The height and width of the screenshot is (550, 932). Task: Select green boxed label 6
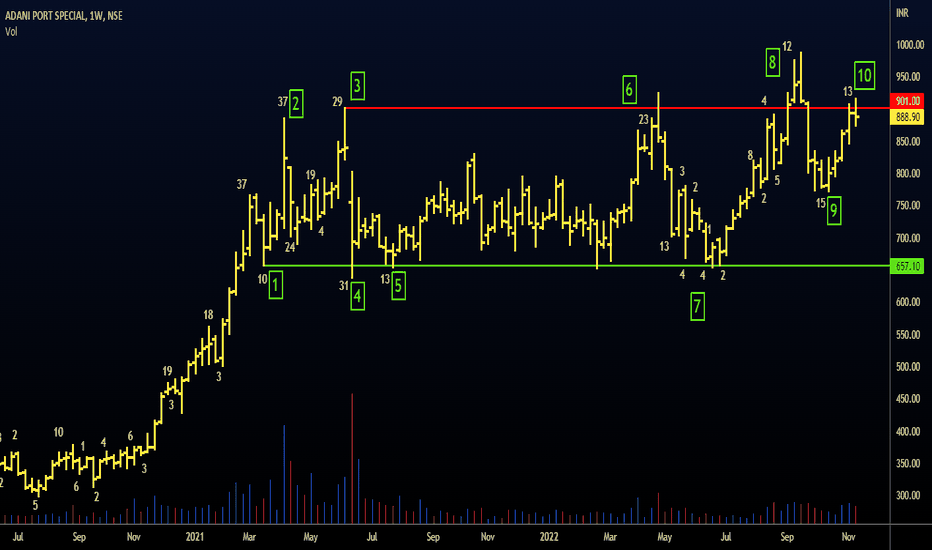tap(629, 90)
